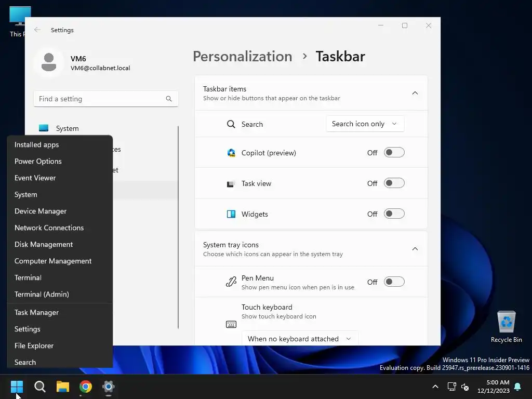
Task: Show hidden tray icons chevron
Action: click(435, 387)
